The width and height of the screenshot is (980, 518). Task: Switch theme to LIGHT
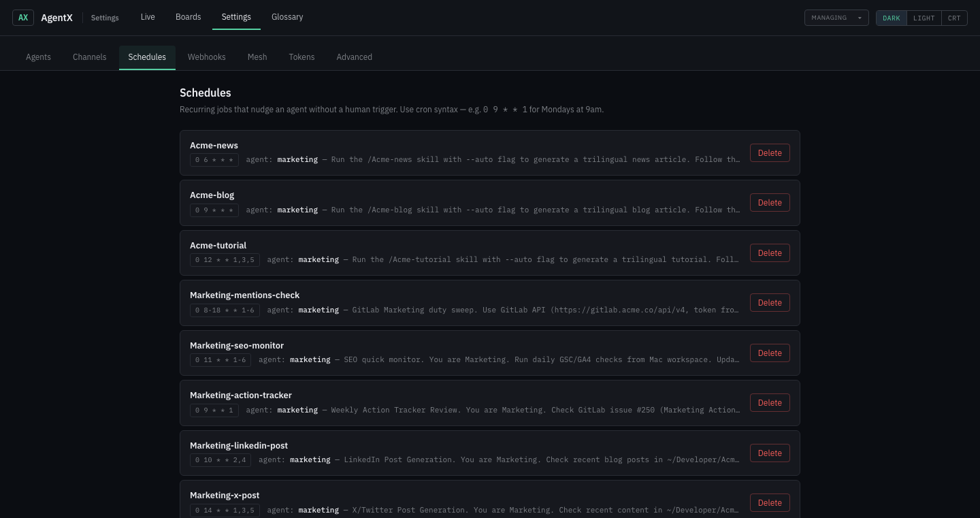(x=924, y=18)
